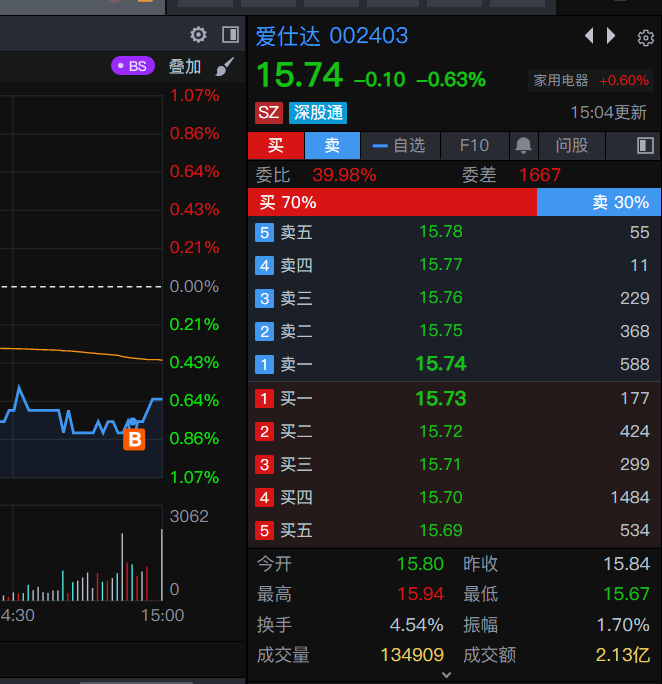Set price alert bell icon
662x684 pixels.
(523, 145)
